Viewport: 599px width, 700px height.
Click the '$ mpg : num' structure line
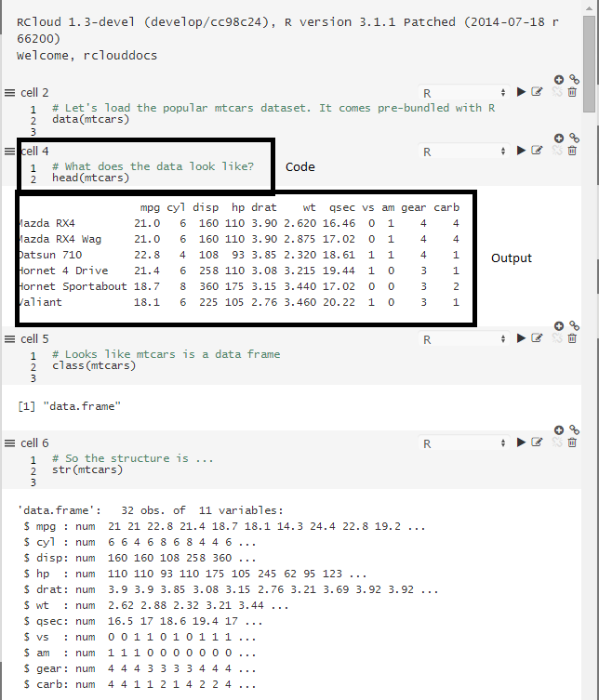tap(225, 526)
